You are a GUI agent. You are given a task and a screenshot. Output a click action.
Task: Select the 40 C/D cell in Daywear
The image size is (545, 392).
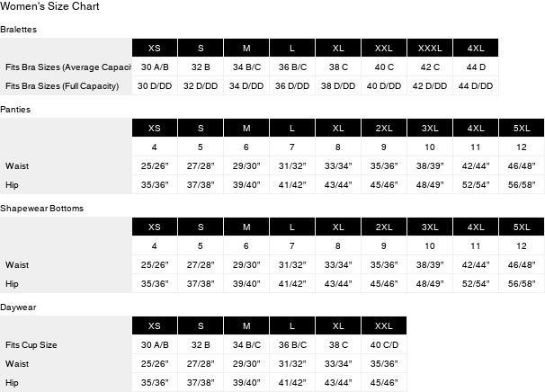[x=384, y=344]
